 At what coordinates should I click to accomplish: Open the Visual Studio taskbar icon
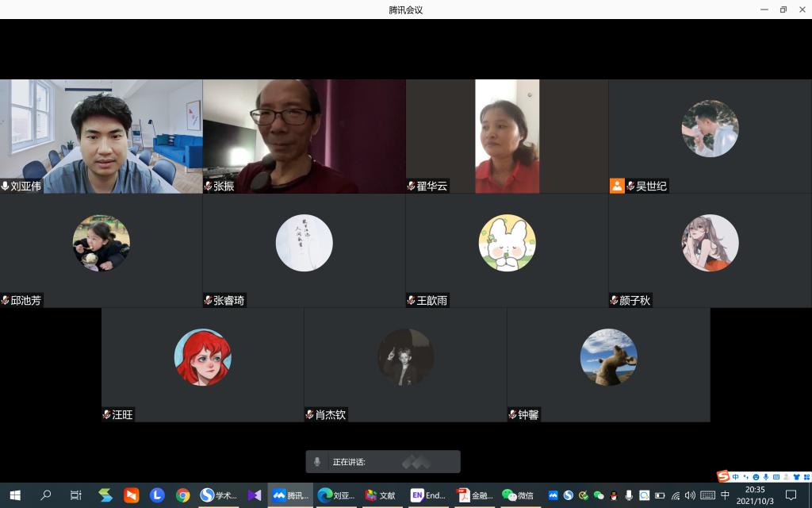click(254, 495)
